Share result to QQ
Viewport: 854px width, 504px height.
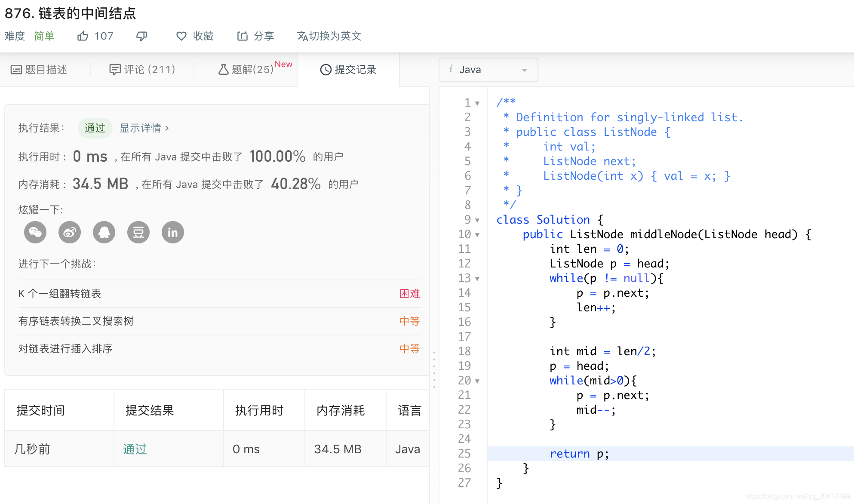tap(104, 232)
